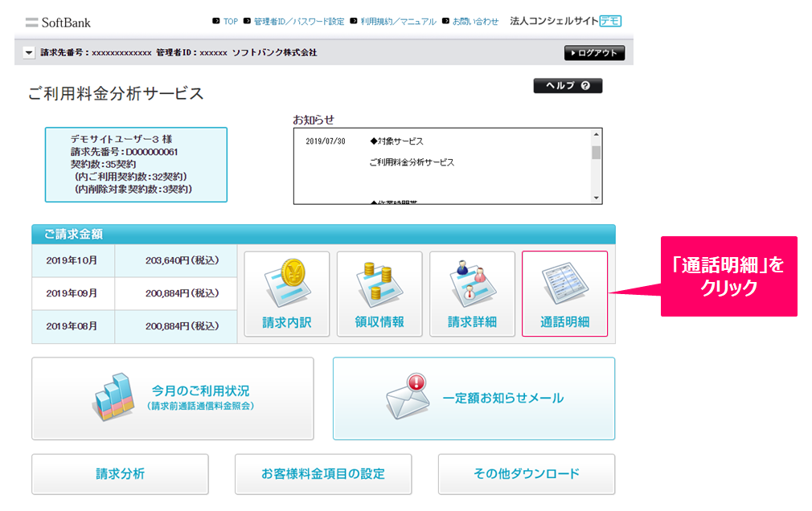Screen dimensions: 812x511
Task: Go to TOP link in header
Action: [231, 21]
